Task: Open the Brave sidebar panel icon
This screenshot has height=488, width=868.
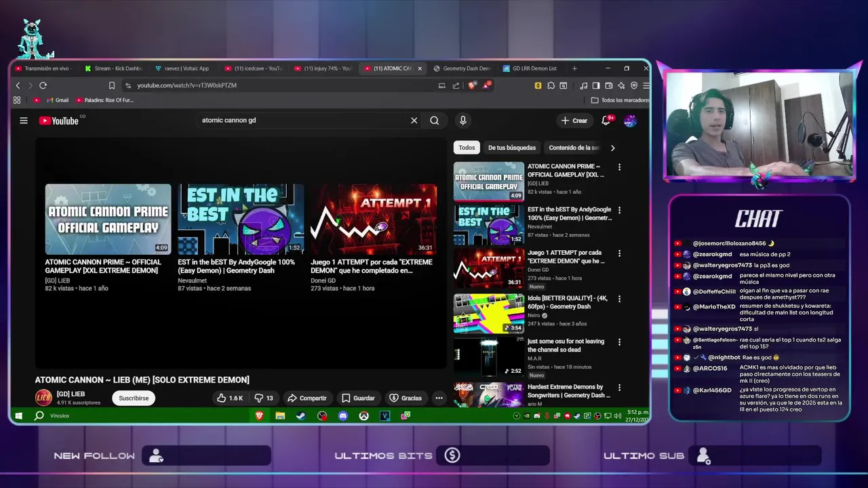Action: point(595,85)
